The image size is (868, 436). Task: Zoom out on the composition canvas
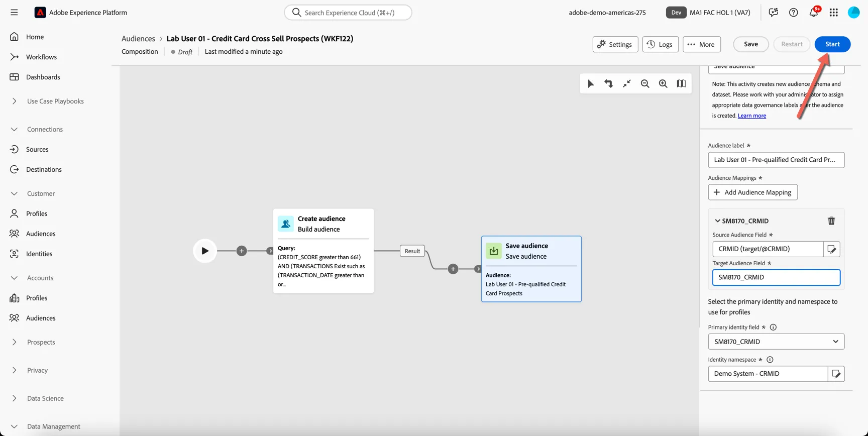pyautogui.click(x=645, y=84)
